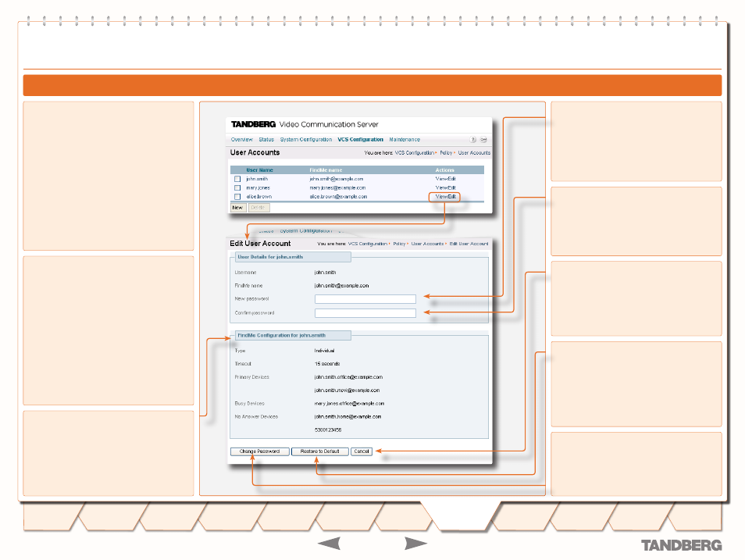The width and height of the screenshot is (745, 560).
Task: Click View/Edit for john.smith
Action: click(446, 179)
